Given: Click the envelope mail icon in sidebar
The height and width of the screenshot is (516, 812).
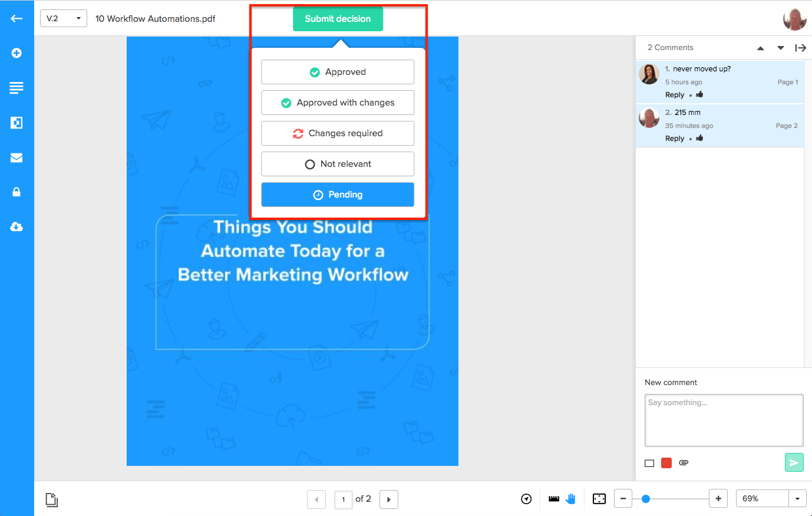Looking at the screenshot, I should pyautogui.click(x=16, y=157).
